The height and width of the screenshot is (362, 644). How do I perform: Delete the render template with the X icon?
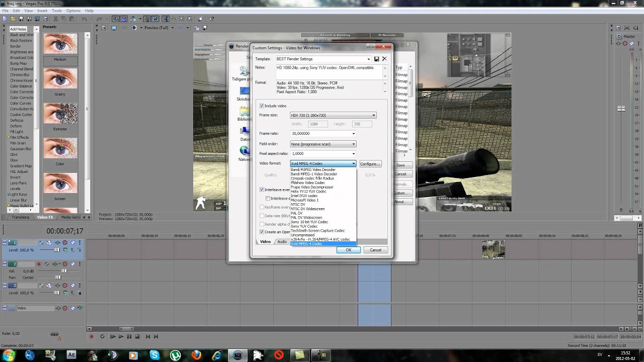click(384, 59)
